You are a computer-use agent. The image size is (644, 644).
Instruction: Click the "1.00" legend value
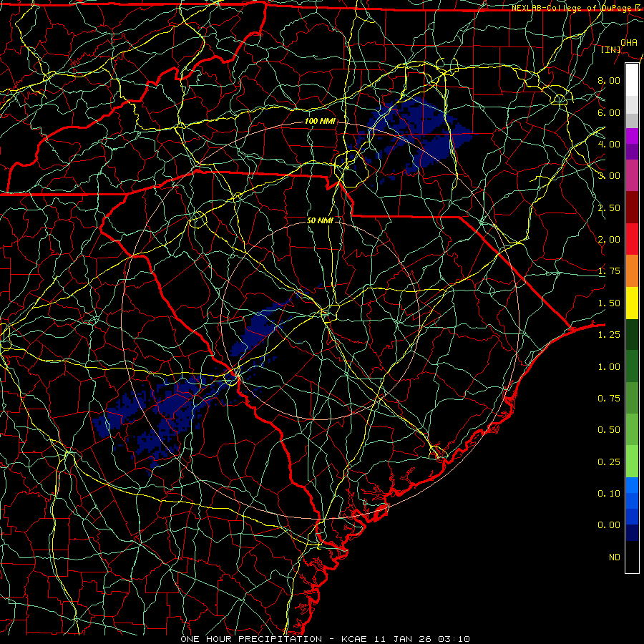pos(609,367)
